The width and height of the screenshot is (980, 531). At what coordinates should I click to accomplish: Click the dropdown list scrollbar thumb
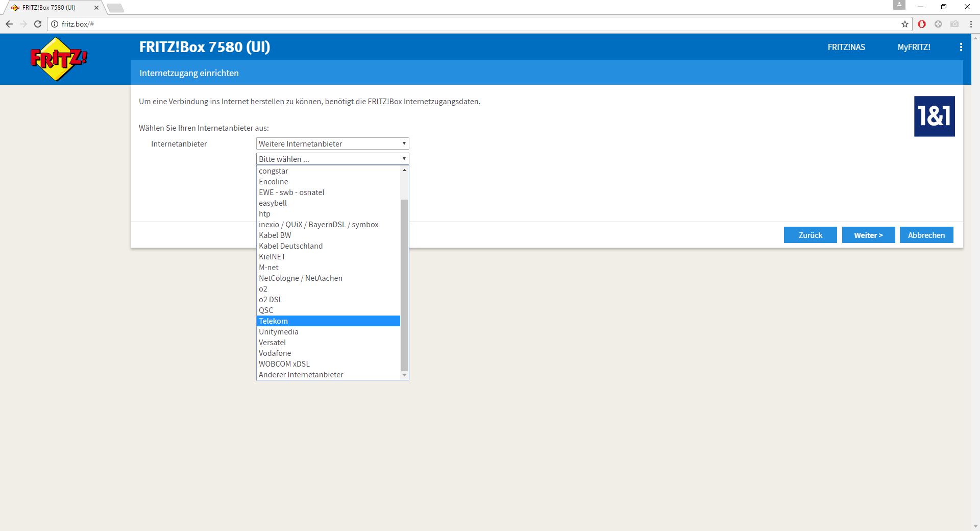pos(404,285)
